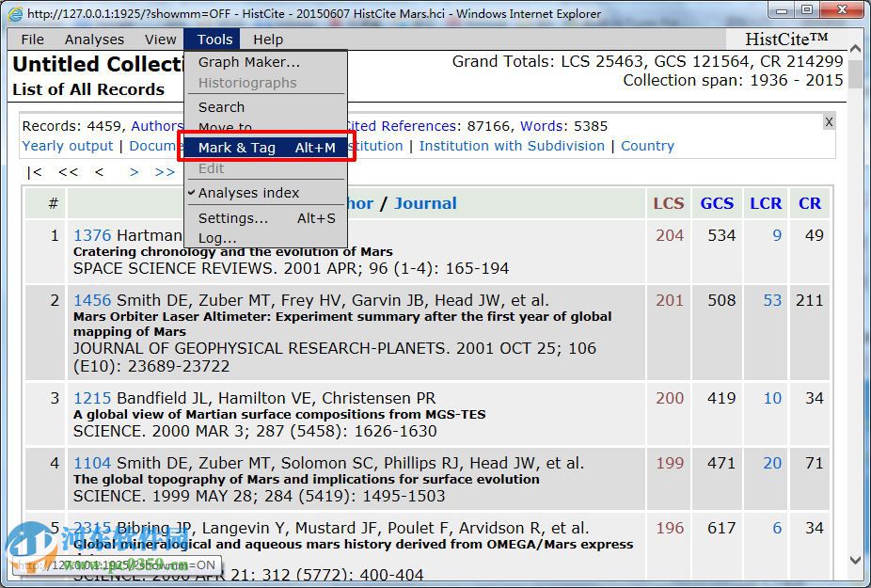Expand the Analyses menu
871x588 pixels.
click(94, 40)
